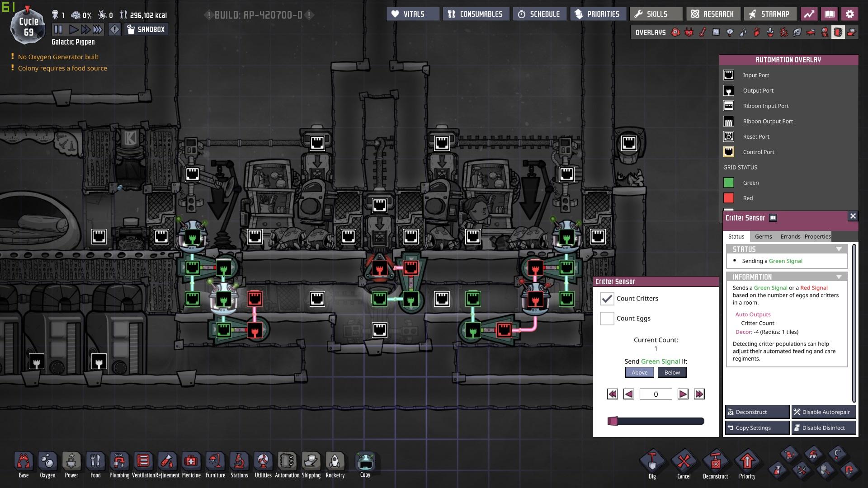Image resolution: width=868 pixels, height=488 pixels.
Task: Increase threshold with right arrow stepper
Action: (683, 394)
